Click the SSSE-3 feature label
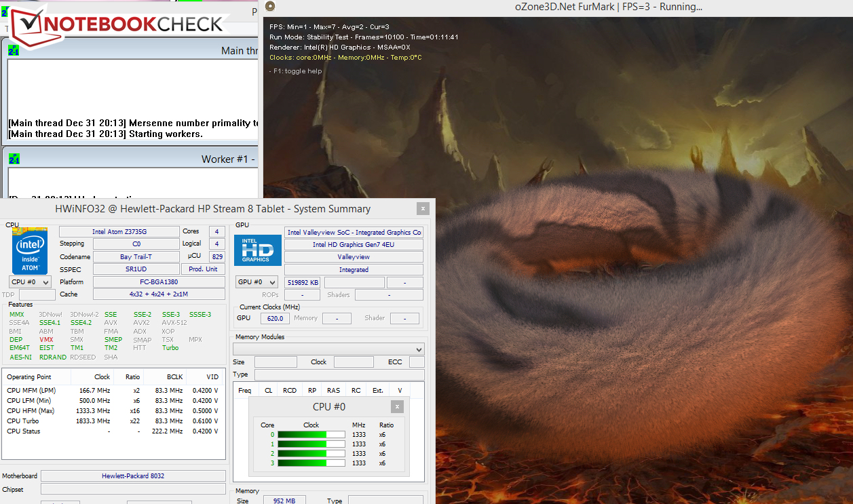This screenshot has height=504, width=853. coord(200,315)
